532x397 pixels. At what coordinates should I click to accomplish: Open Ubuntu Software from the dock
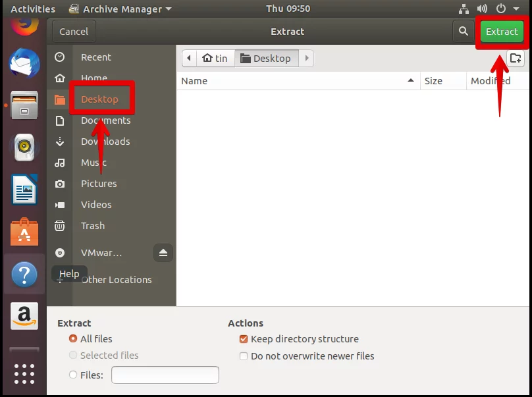[x=24, y=232]
